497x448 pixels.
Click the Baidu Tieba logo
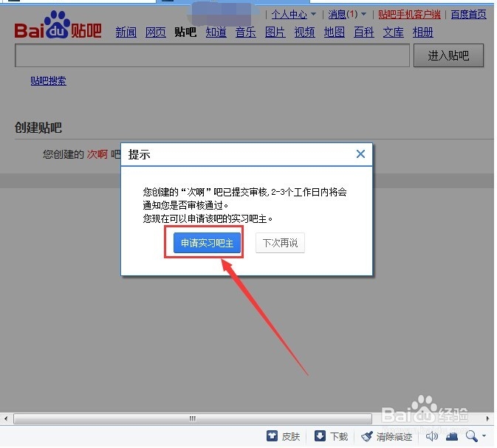pos(58,25)
